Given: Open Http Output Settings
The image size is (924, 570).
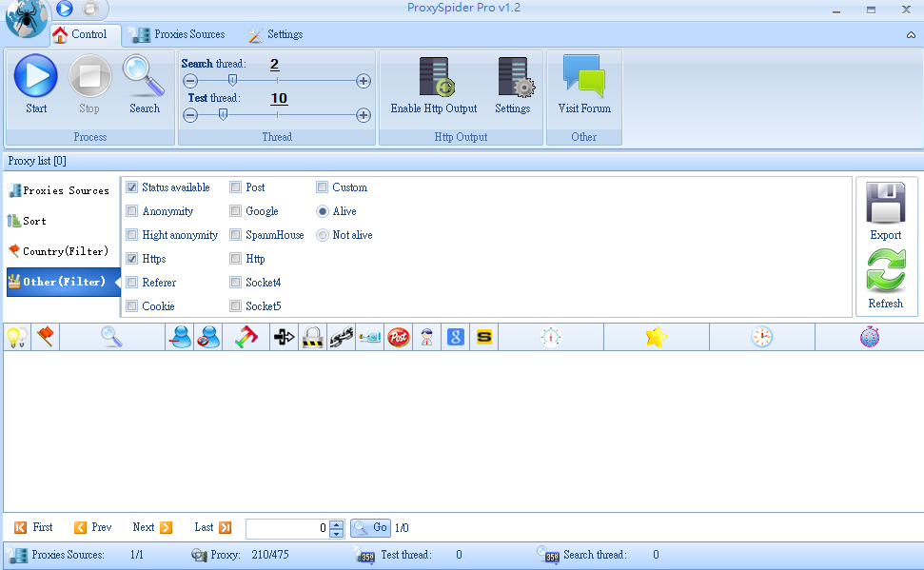Looking at the screenshot, I should 512,78.
